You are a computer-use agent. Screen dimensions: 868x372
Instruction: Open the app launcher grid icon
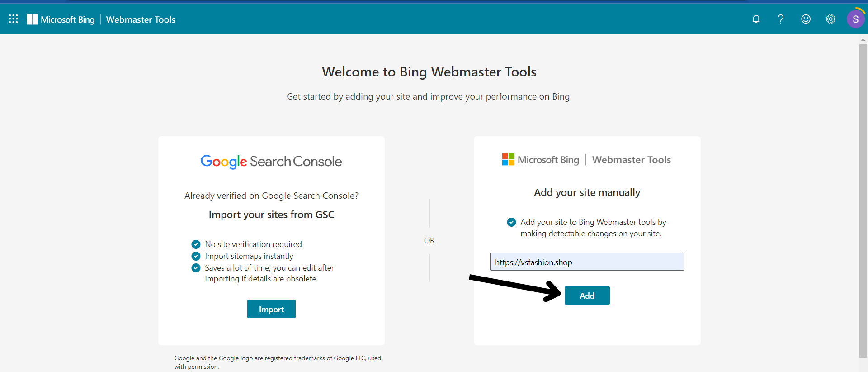pos(14,19)
